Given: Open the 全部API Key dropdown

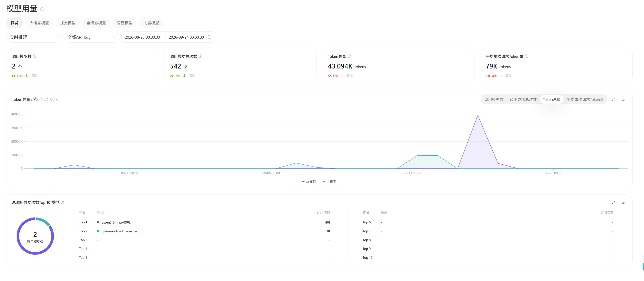Looking at the screenshot, I should pyautogui.click(x=91, y=37).
